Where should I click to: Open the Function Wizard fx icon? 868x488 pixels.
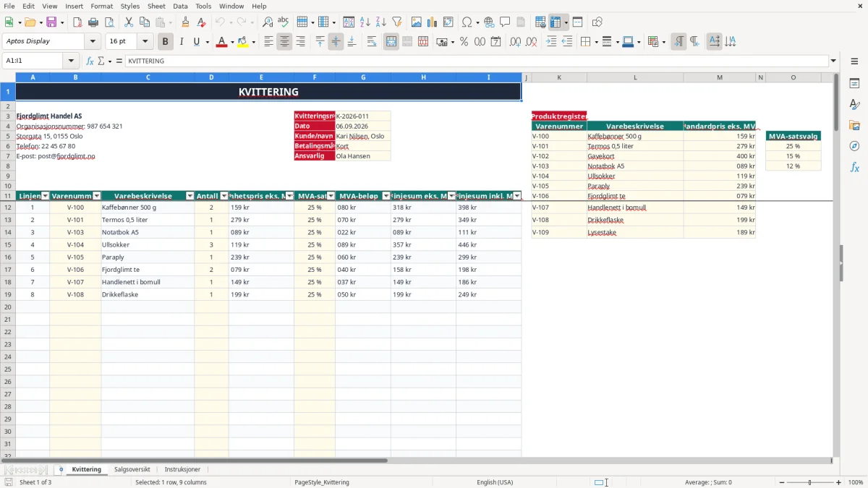[90, 61]
